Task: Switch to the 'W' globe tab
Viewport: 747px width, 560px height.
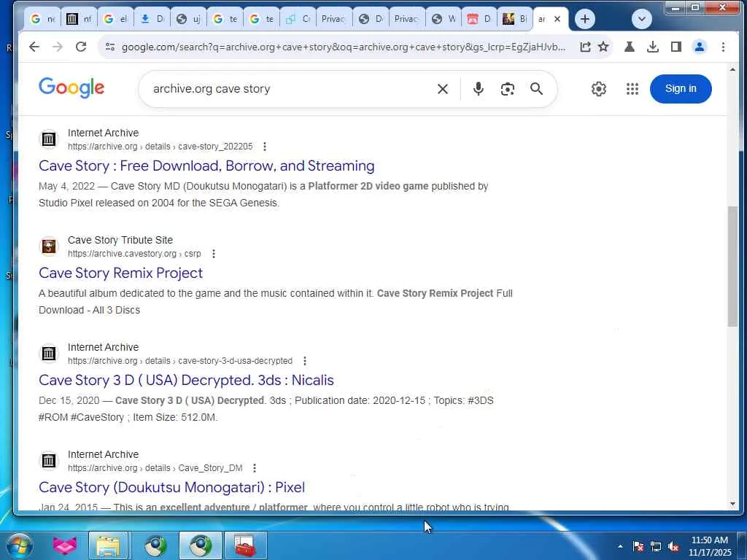Action: [x=444, y=19]
